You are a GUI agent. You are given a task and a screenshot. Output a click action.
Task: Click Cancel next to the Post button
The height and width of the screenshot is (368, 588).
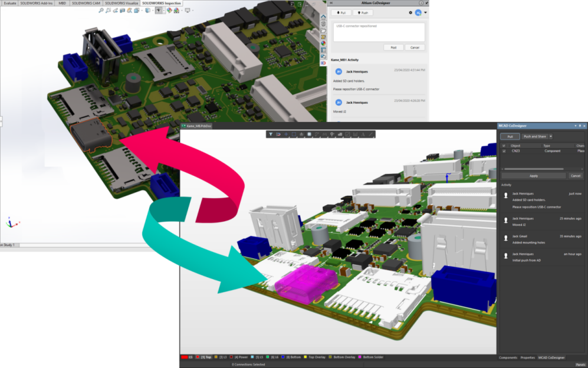415,48
